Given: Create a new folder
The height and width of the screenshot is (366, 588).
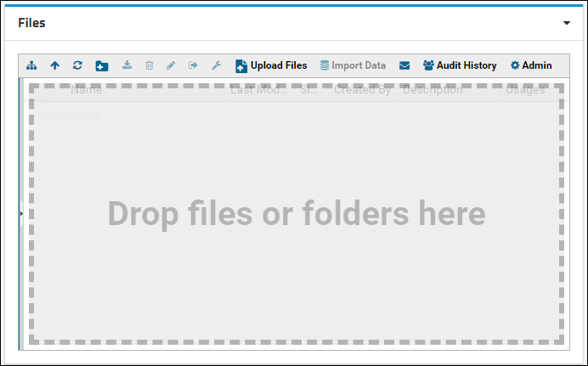Looking at the screenshot, I should 102,66.
